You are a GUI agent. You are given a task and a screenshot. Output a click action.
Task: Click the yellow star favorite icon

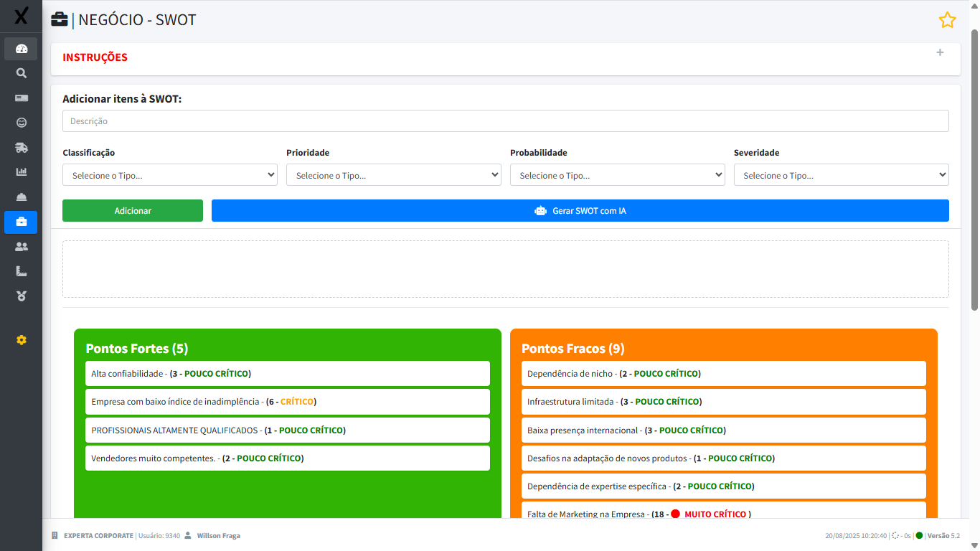pyautogui.click(x=947, y=20)
